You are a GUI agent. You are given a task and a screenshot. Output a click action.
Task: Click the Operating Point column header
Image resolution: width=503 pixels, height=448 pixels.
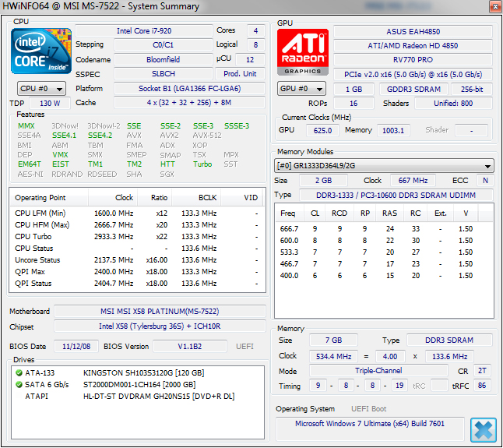pos(48,197)
